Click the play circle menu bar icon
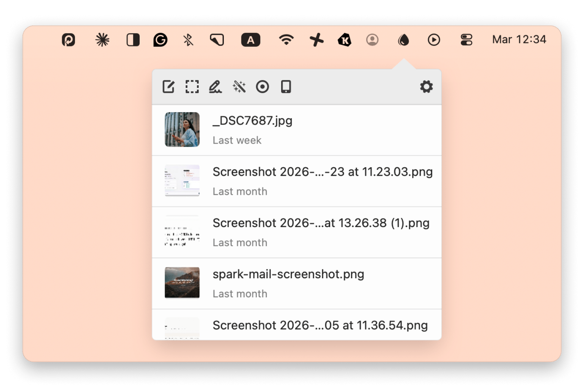This screenshot has height=392, width=584. tap(434, 40)
